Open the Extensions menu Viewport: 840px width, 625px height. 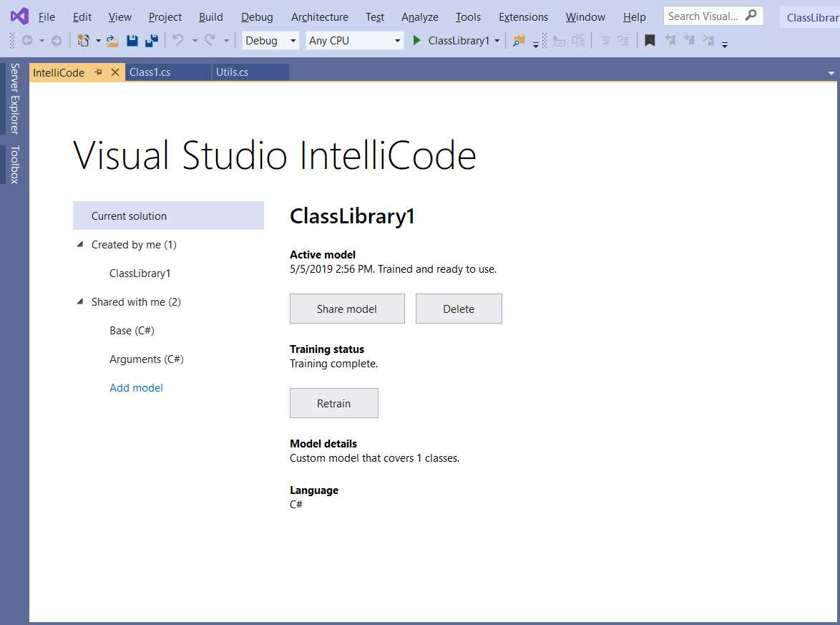point(522,16)
